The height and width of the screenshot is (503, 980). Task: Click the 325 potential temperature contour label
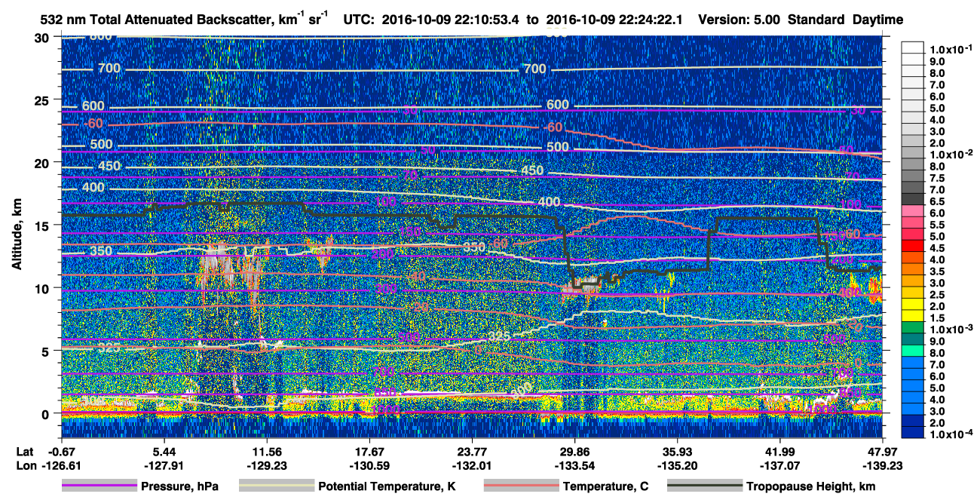498,336
